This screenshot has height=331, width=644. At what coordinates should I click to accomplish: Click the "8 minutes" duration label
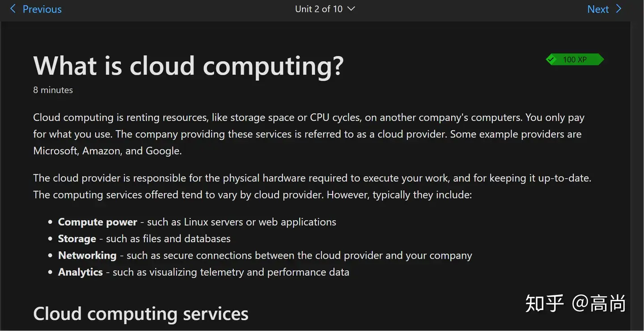pyautogui.click(x=53, y=90)
